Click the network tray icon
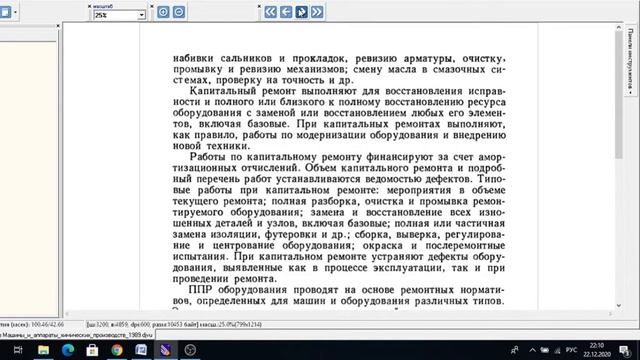 [558, 350]
